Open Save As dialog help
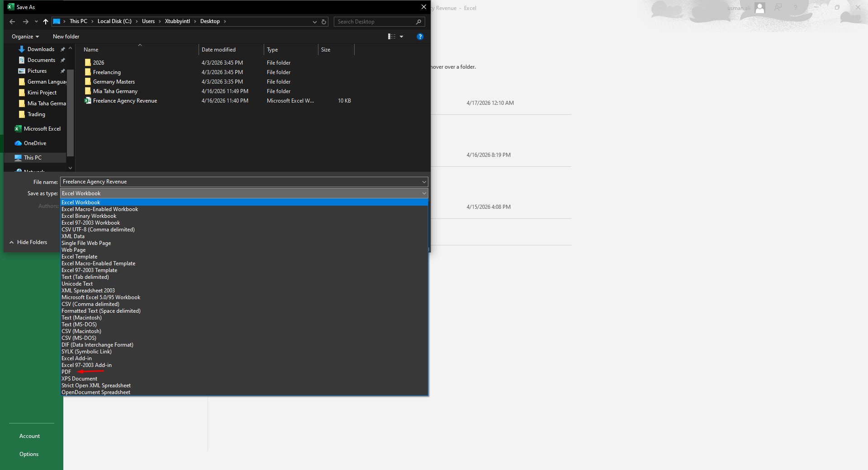The width and height of the screenshot is (868, 470). (420, 37)
